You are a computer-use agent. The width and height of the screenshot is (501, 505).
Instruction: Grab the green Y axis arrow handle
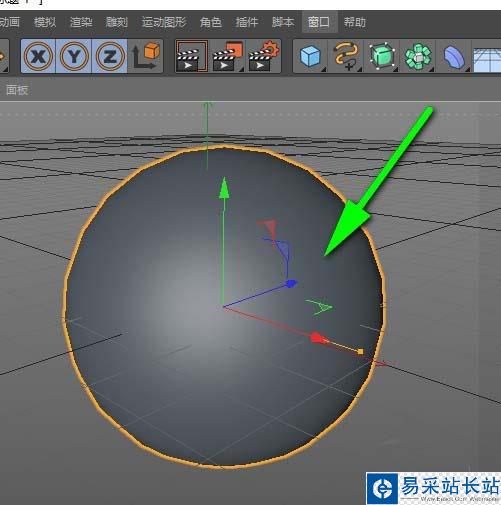[224, 189]
